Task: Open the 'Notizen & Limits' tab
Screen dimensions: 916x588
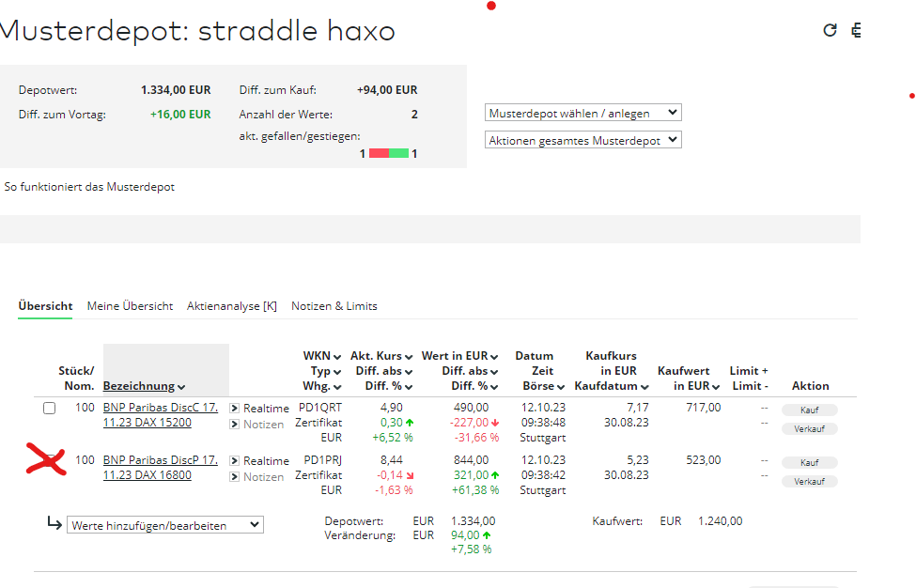Action: pos(334,306)
